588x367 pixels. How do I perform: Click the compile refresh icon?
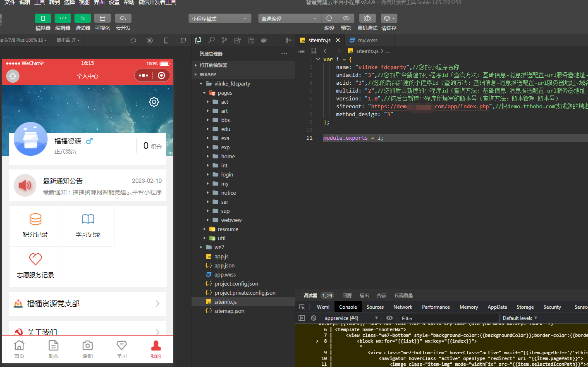click(329, 18)
